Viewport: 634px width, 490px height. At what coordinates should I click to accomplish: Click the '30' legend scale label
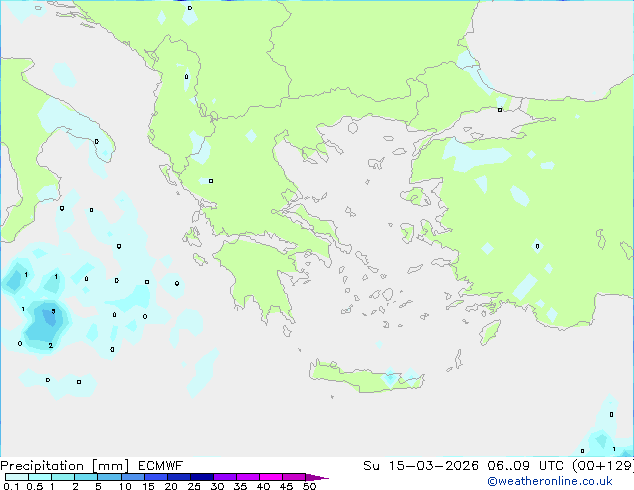217,486
